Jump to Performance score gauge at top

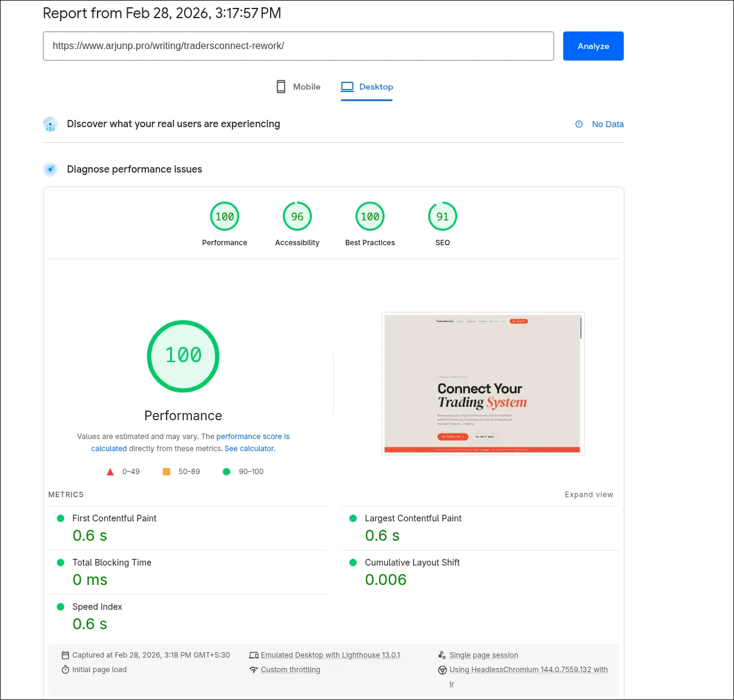(225, 217)
